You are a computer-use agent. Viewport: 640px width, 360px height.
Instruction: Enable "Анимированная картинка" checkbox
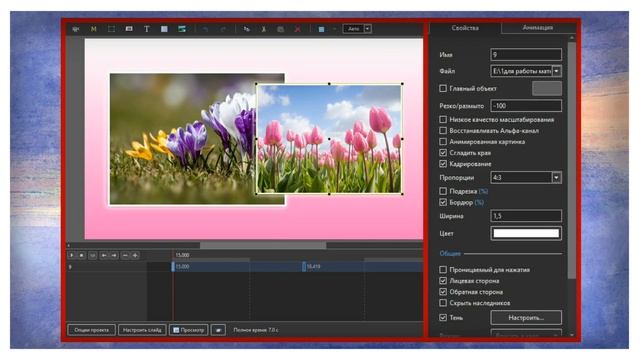point(443,142)
